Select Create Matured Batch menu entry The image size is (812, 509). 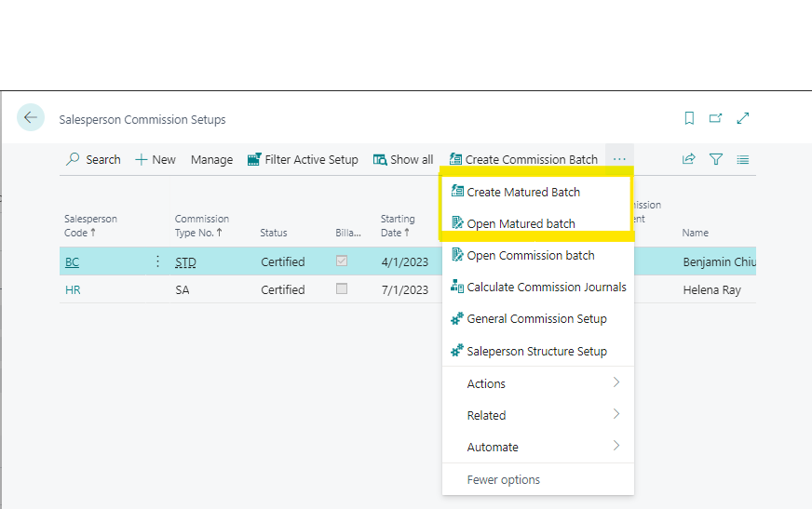click(522, 192)
